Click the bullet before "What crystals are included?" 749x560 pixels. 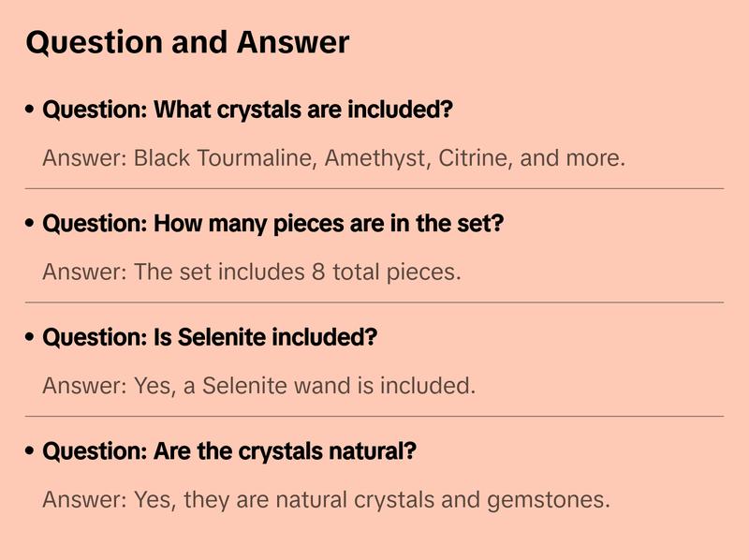[31, 111]
